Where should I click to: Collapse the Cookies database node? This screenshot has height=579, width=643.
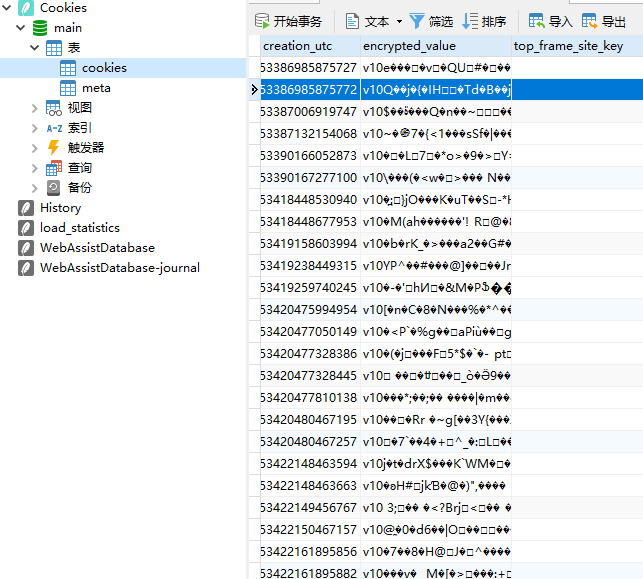click(x=7, y=7)
